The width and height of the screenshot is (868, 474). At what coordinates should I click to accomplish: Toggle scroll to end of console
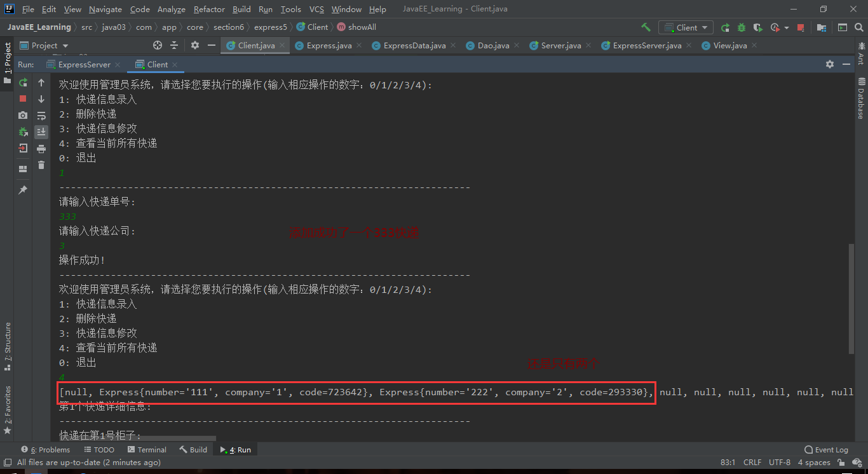[41, 132]
